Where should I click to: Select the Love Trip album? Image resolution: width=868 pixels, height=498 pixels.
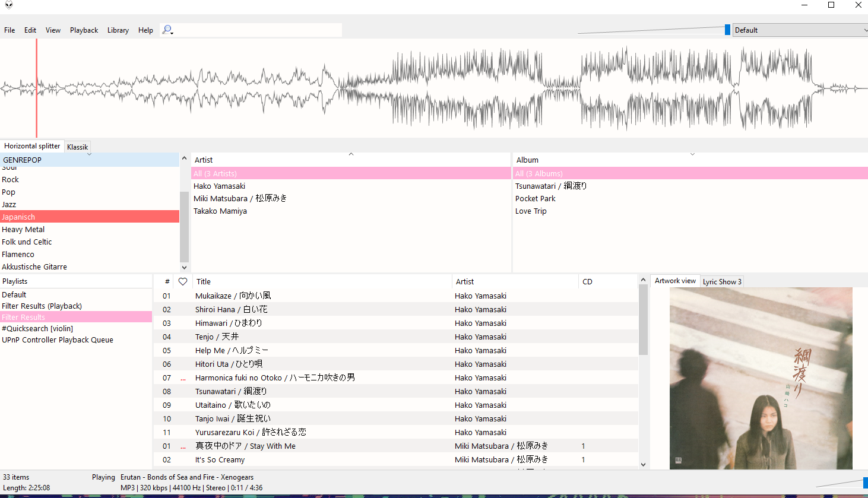(690, 211)
